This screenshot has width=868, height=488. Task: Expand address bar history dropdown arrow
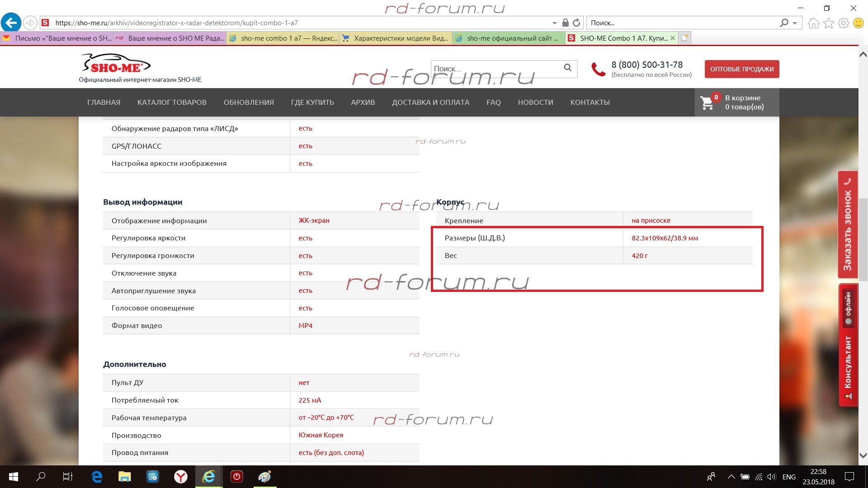pyautogui.click(x=554, y=23)
